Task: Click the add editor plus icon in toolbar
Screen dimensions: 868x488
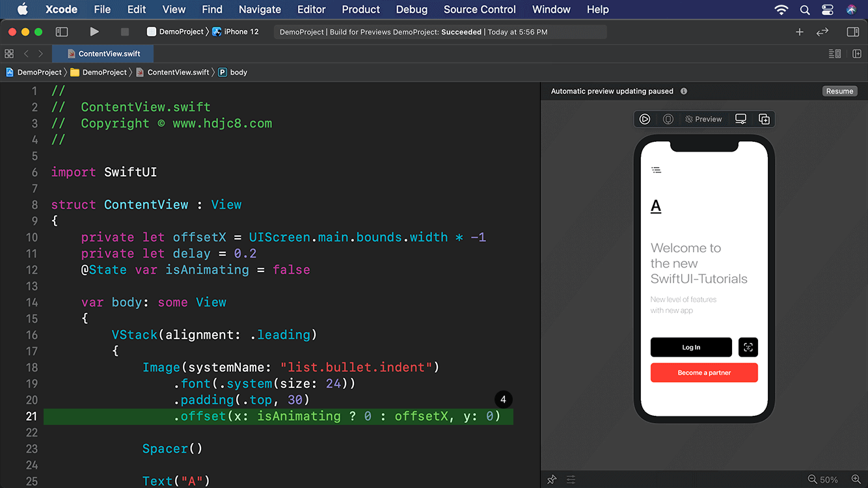Action: point(799,31)
